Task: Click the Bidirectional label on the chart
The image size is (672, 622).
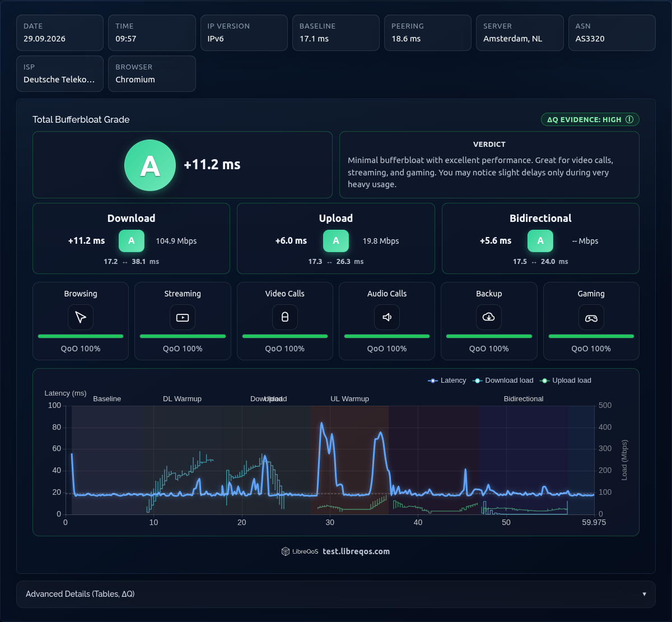Action: tap(524, 399)
